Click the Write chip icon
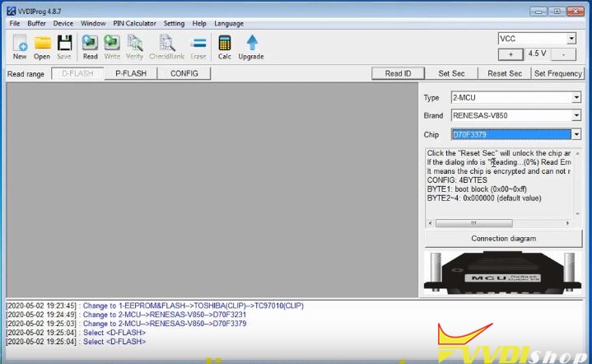The height and width of the screenshot is (364, 592). coord(112,47)
